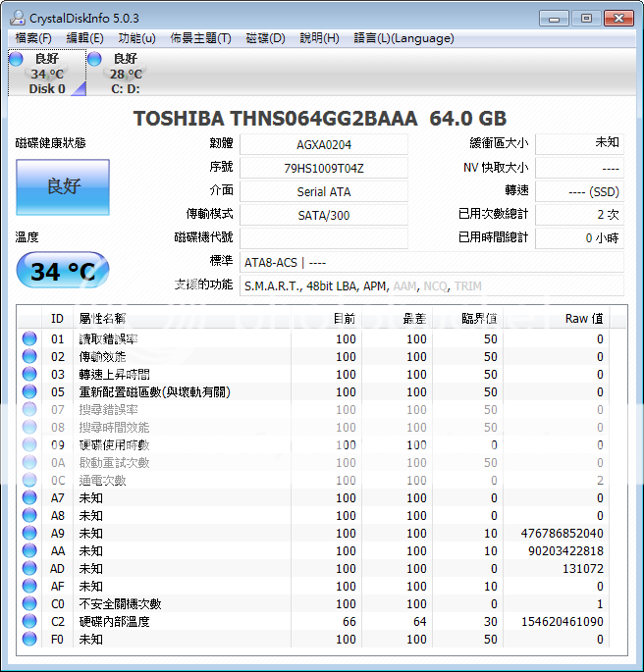Click the firmware field AGXA0204
The image size is (644, 672).
coord(324,144)
